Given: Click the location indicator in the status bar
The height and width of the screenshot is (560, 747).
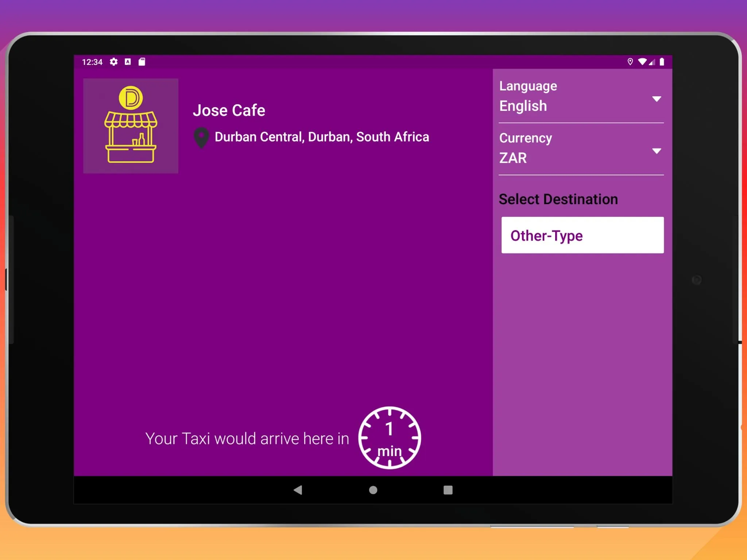Looking at the screenshot, I should click(x=630, y=62).
